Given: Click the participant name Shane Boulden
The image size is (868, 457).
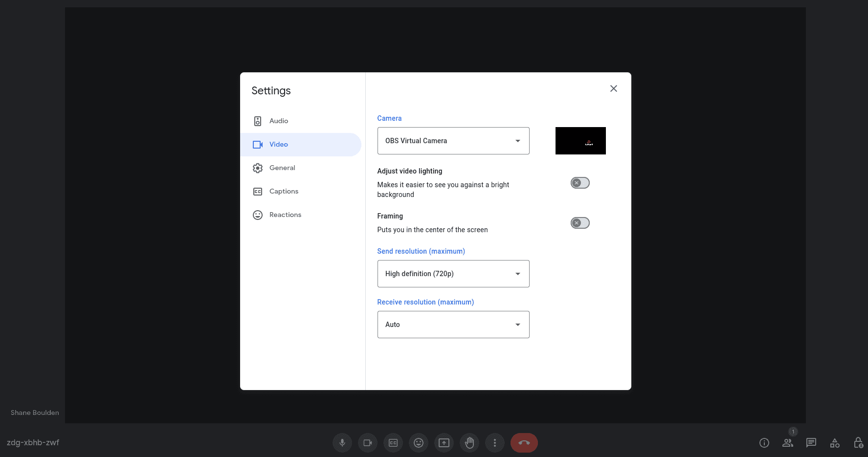Looking at the screenshot, I should [35, 413].
